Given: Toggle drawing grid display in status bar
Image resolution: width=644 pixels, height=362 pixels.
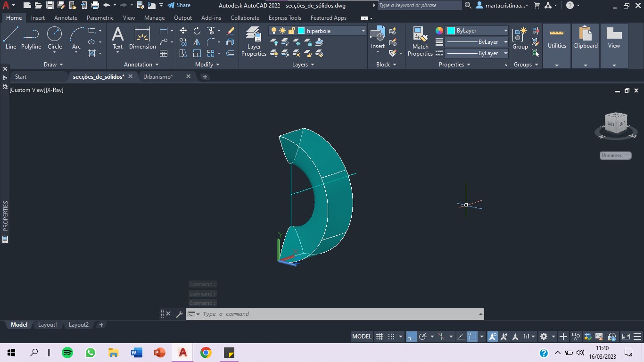Looking at the screenshot, I should 380,337.
